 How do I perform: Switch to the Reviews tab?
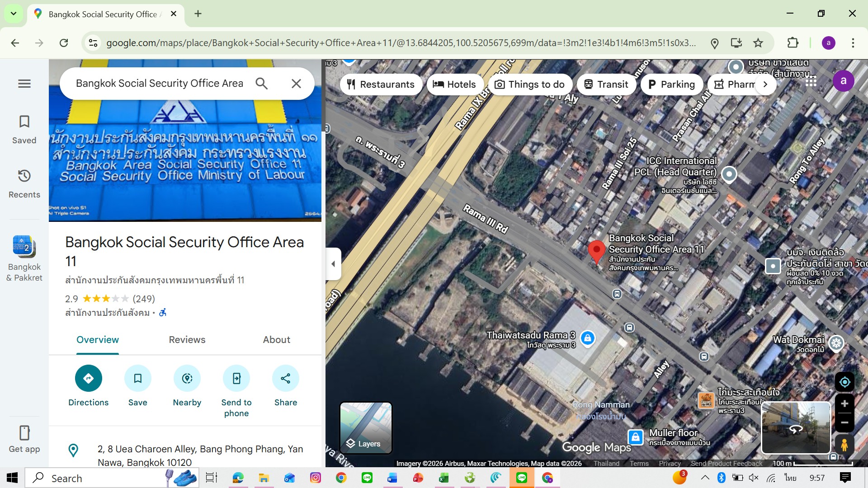(x=187, y=340)
